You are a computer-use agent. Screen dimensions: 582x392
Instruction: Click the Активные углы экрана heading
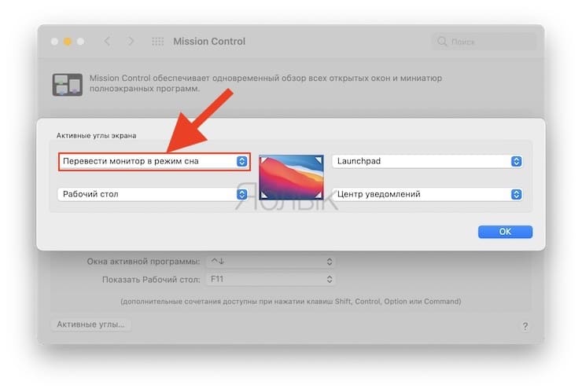[x=96, y=136]
